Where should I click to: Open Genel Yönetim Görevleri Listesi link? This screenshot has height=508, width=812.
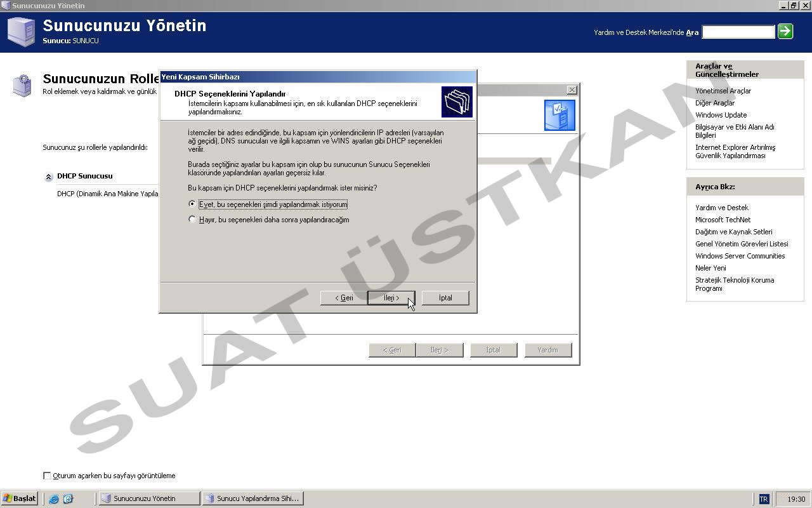point(742,244)
